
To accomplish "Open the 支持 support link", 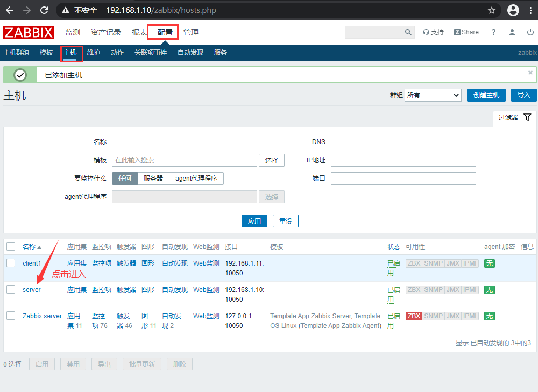I will 433,32.
